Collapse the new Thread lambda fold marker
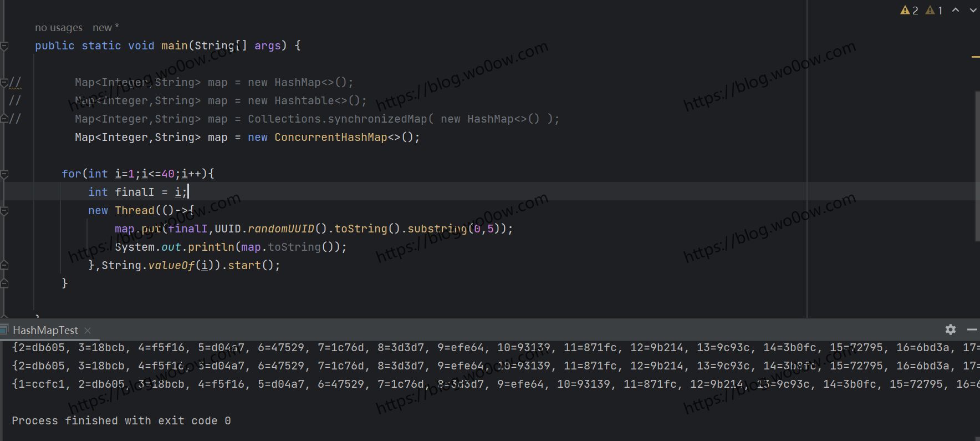This screenshot has width=980, height=441. (4, 210)
